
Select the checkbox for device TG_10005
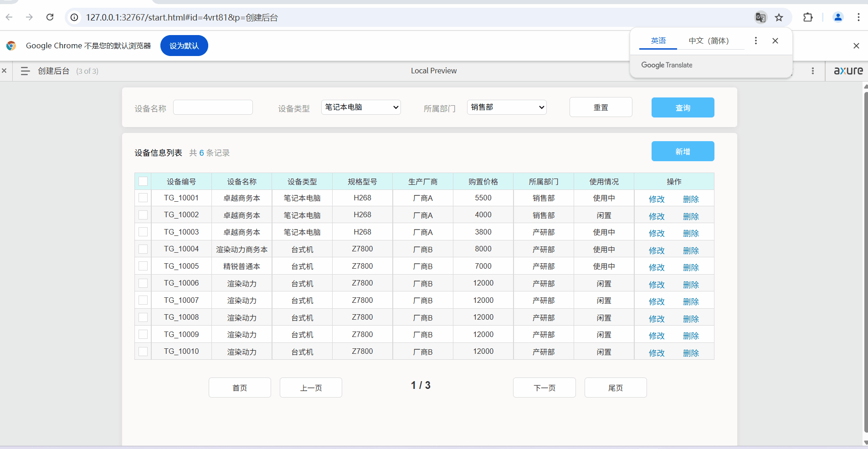pyautogui.click(x=143, y=266)
